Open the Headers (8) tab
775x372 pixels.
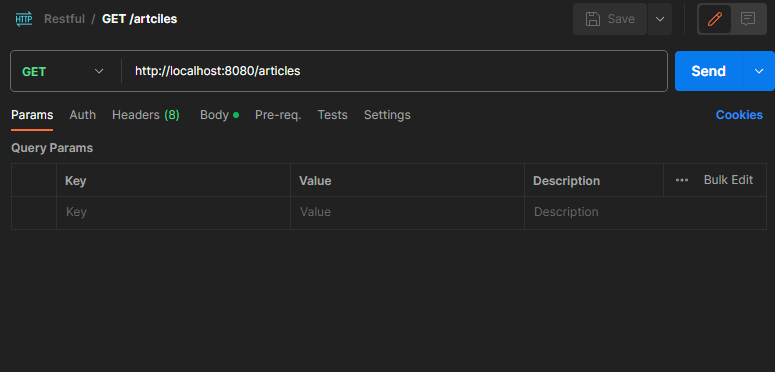tap(146, 115)
